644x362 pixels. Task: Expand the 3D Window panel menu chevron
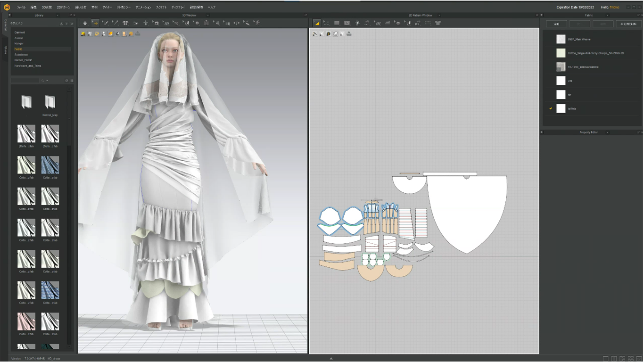207,15
